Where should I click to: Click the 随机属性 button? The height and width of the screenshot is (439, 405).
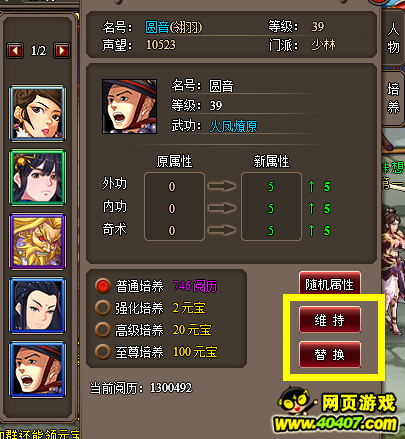tap(330, 283)
